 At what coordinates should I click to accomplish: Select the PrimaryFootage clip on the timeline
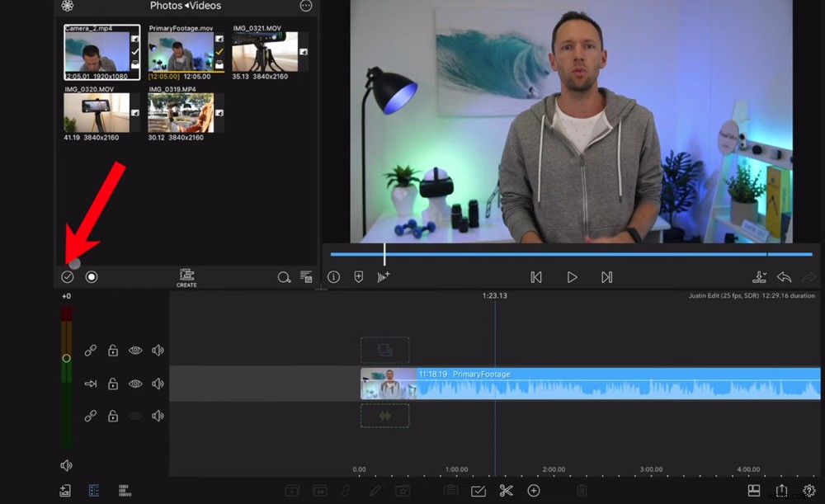coord(577,384)
